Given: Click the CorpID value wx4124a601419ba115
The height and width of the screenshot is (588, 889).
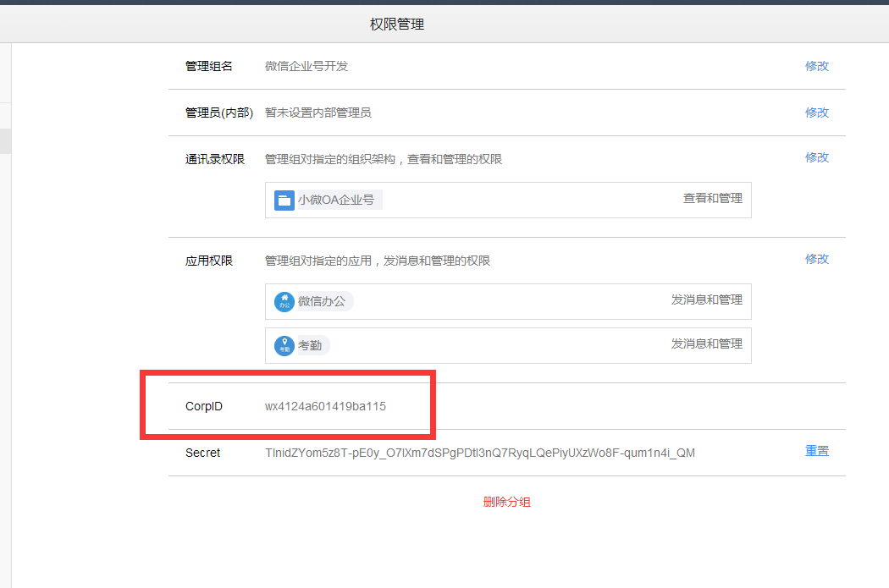Looking at the screenshot, I should 325,406.
